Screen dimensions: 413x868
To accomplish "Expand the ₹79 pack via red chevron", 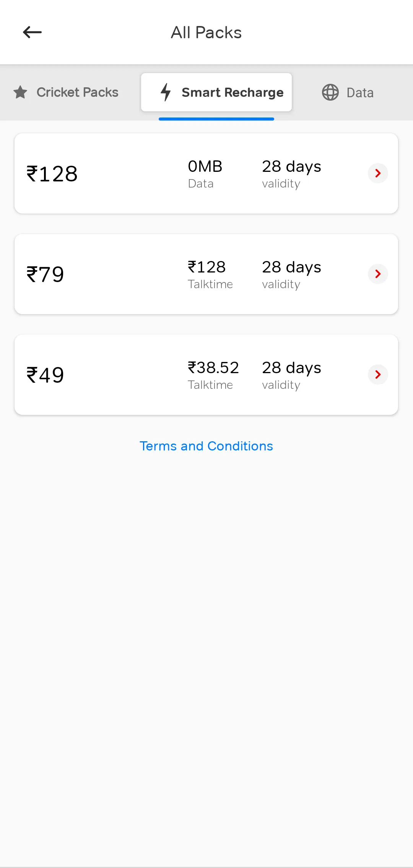I will click(378, 274).
